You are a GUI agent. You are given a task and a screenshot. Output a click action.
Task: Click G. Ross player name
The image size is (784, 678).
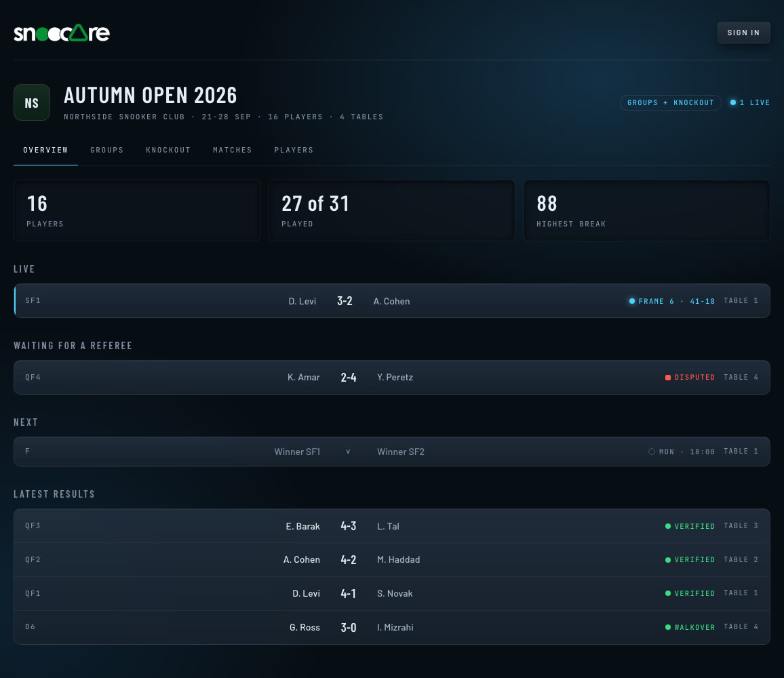pos(305,627)
